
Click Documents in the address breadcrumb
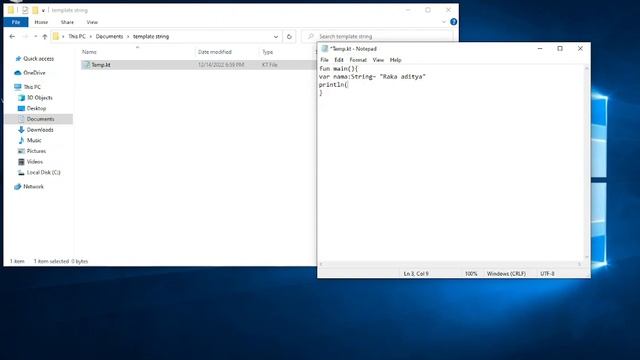109,36
